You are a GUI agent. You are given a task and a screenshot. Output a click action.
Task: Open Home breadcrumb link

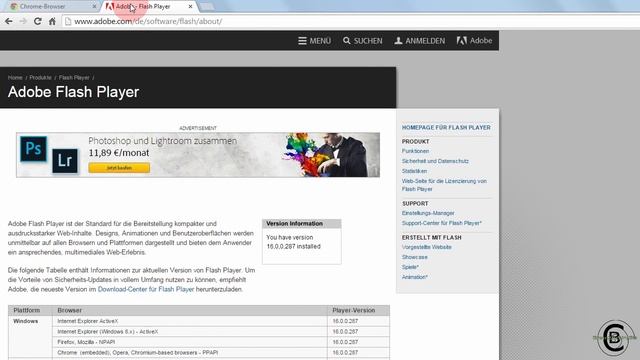(x=15, y=78)
